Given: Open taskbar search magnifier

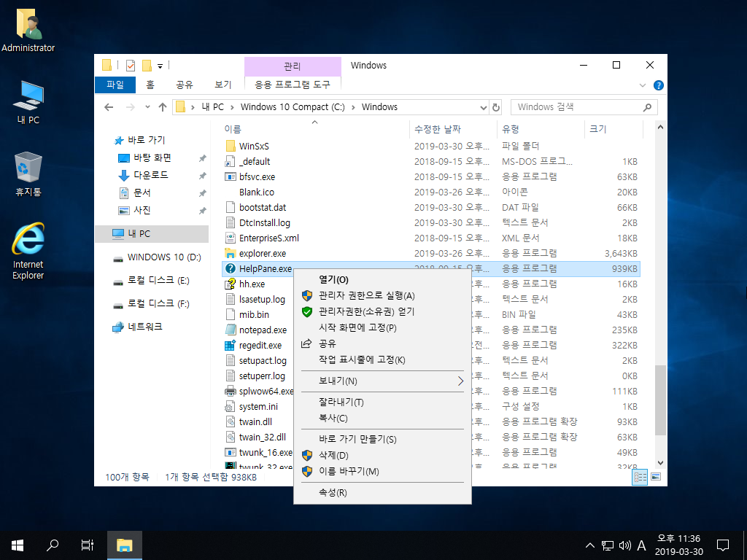Looking at the screenshot, I should [53, 545].
